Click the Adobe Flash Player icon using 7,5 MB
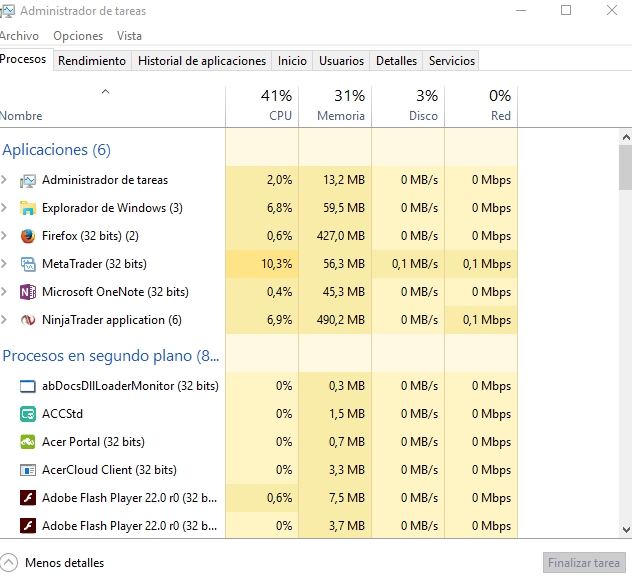632x580 pixels. pos(27,498)
